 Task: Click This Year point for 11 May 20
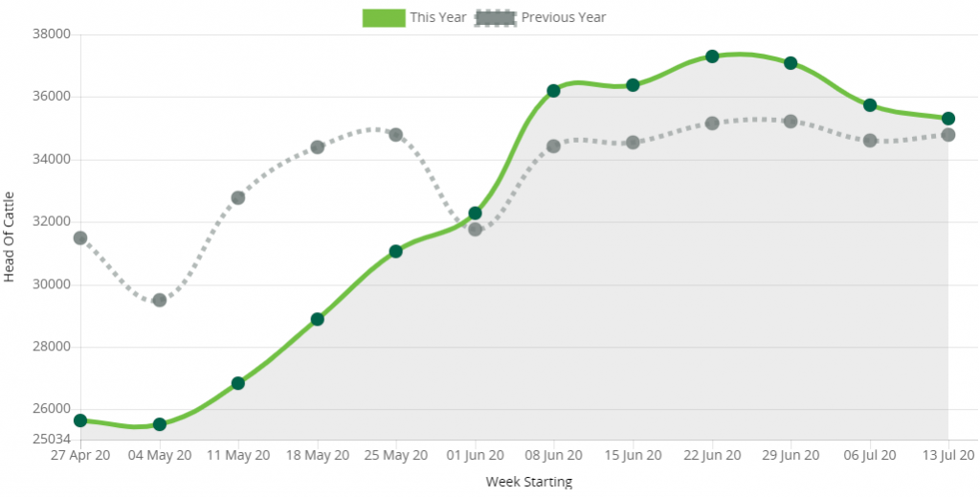pos(238,383)
